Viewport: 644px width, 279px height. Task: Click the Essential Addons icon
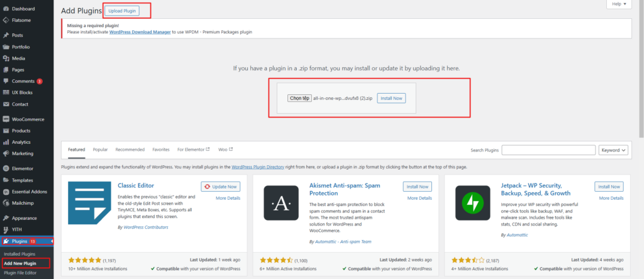6,192
